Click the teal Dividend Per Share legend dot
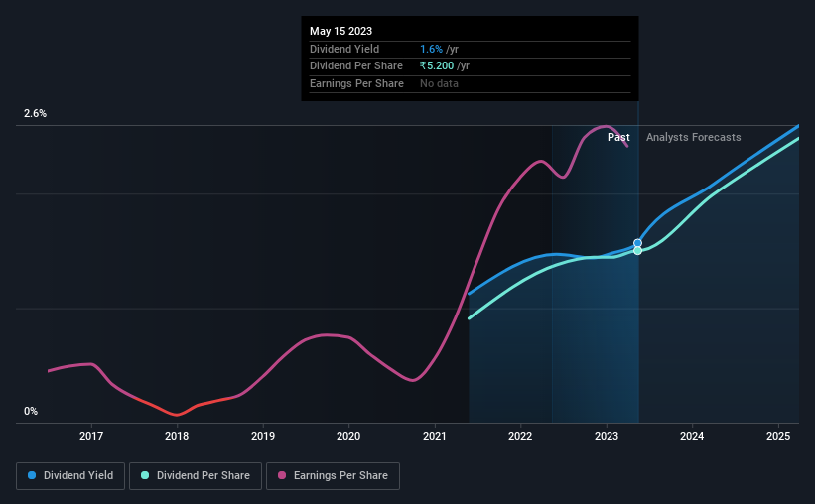The height and width of the screenshot is (504, 815). (x=145, y=475)
